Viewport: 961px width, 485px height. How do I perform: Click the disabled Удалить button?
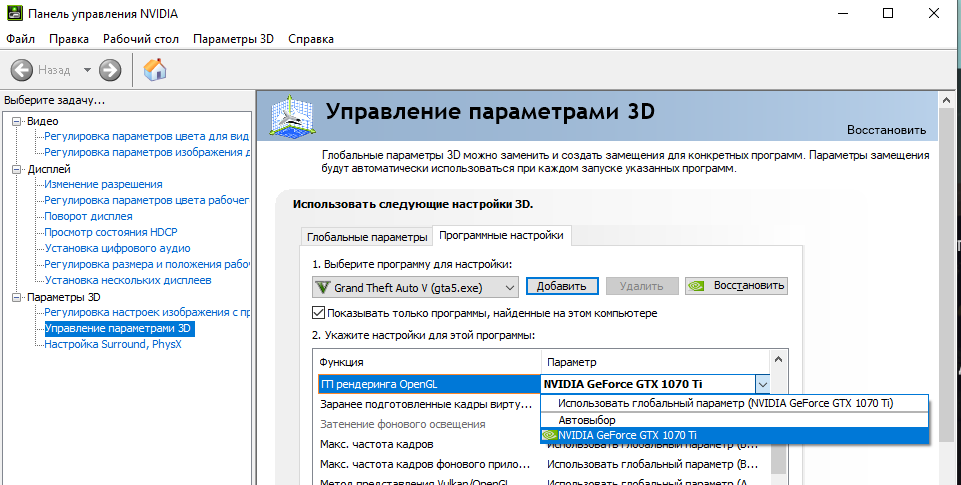tap(642, 286)
